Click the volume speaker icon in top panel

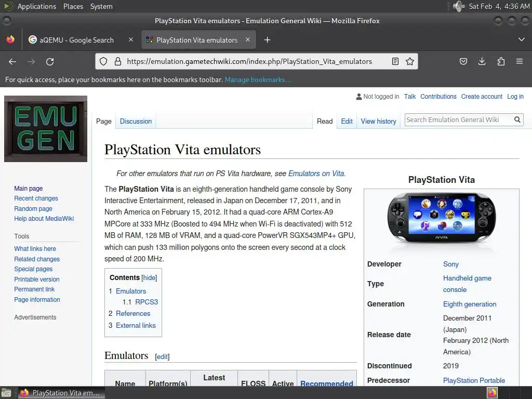click(x=459, y=6)
